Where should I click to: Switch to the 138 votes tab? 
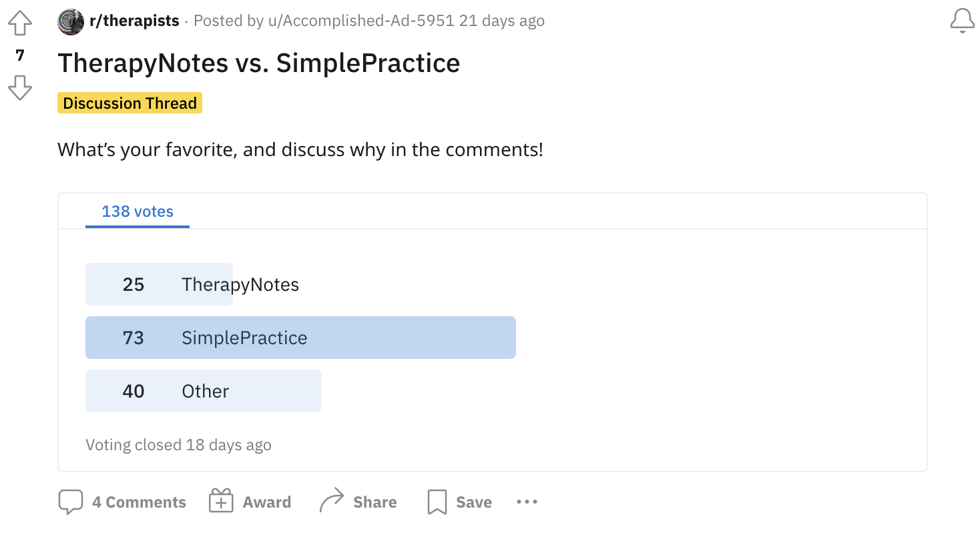click(137, 211)
